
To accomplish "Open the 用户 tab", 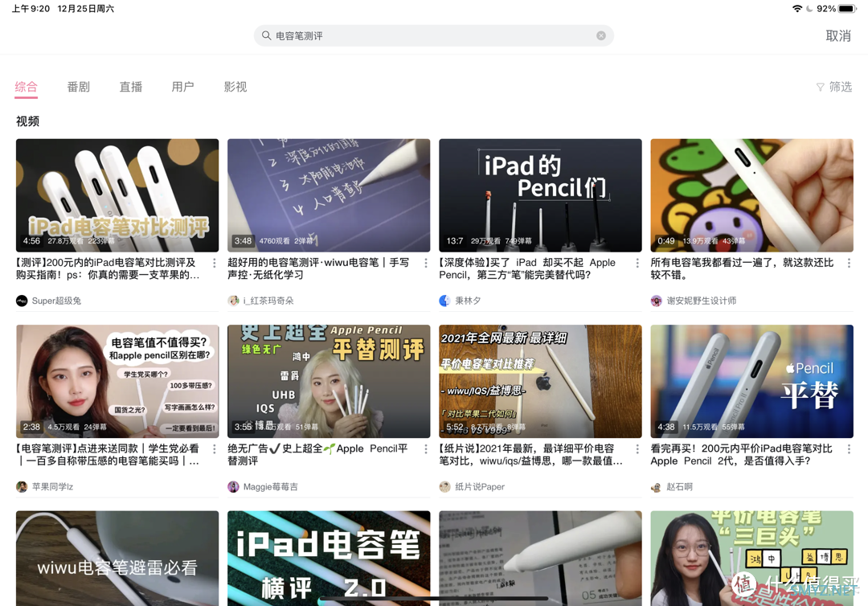I will pos(182,86).
